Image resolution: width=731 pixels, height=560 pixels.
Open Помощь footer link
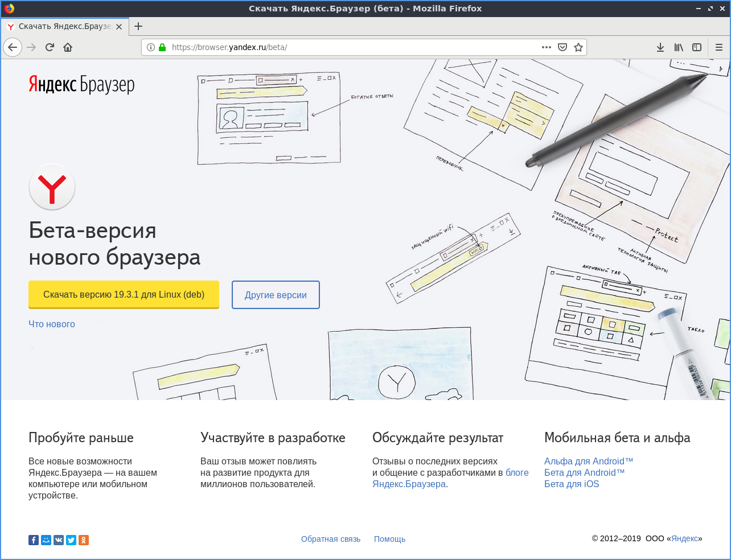click(389, 539)
